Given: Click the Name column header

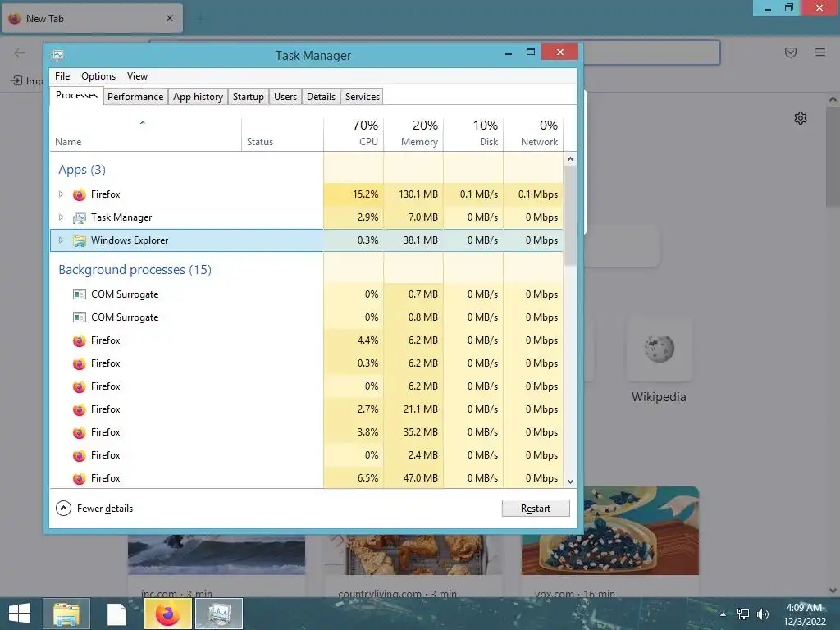Looking at the screenshot, I should [x=146, y=132].
